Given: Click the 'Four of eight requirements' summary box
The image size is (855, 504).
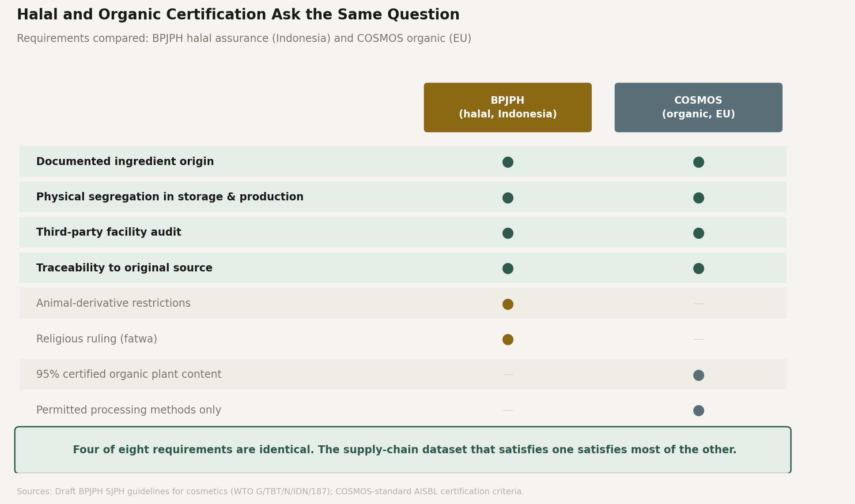Looking at the screenshot, I should (403, 450).
